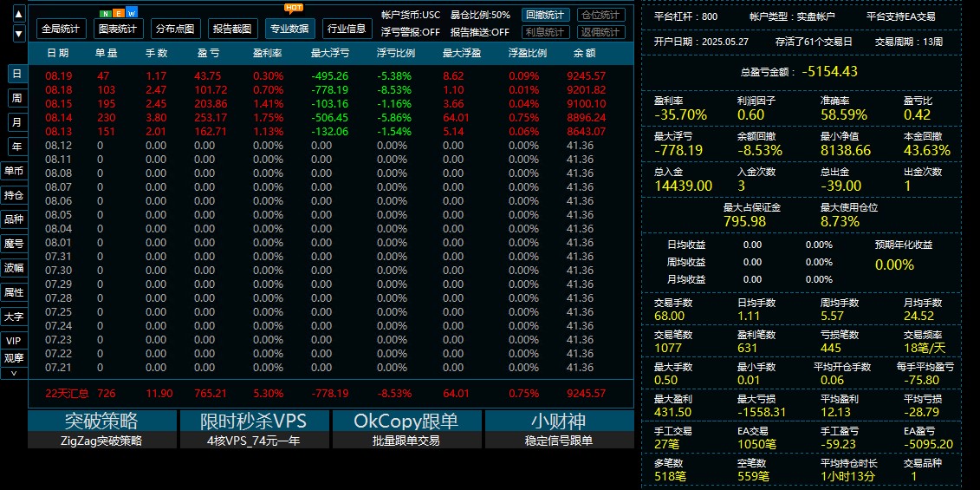Image resolution: width=980 pixels, height=490 pixels.
Task: Click profit value 253.17
Action: tap(211, 117)
